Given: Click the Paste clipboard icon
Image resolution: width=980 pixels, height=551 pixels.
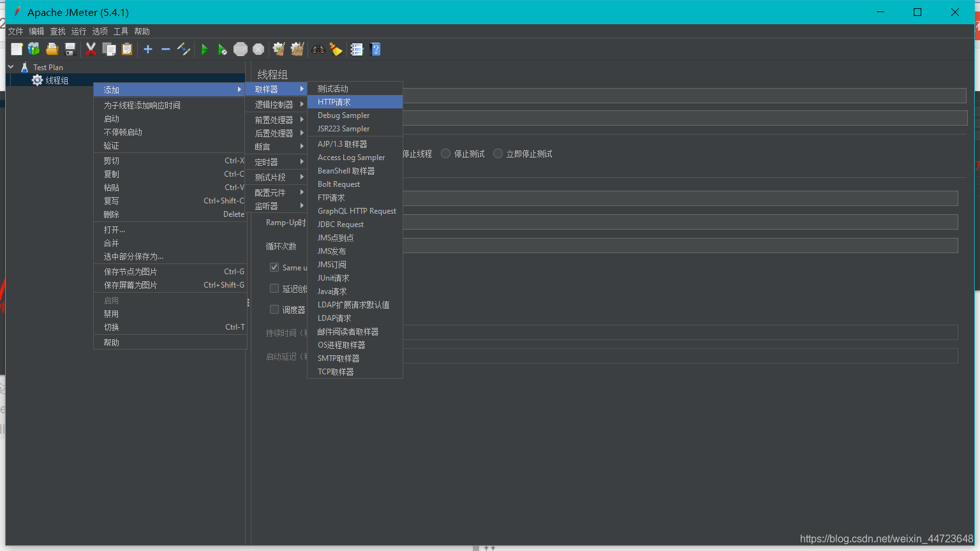Looking at the screenshot, I should pos(127,49).
